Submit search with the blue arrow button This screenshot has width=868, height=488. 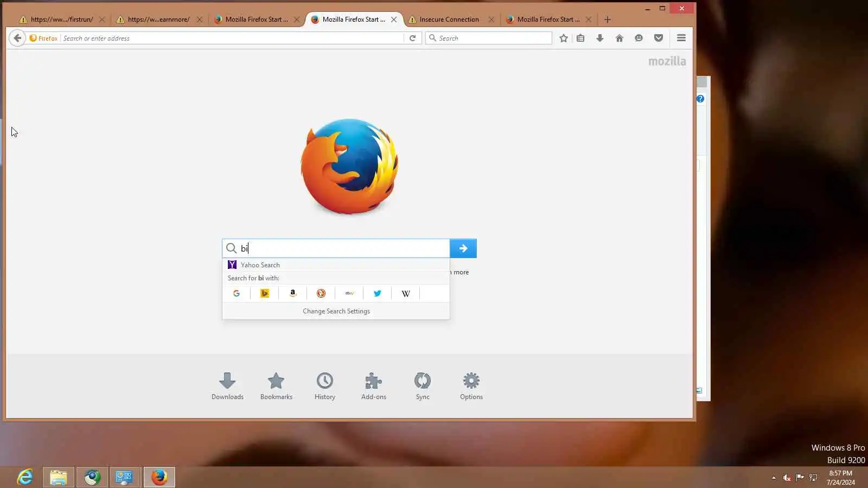pyautogui.click(x=463, y=248)
